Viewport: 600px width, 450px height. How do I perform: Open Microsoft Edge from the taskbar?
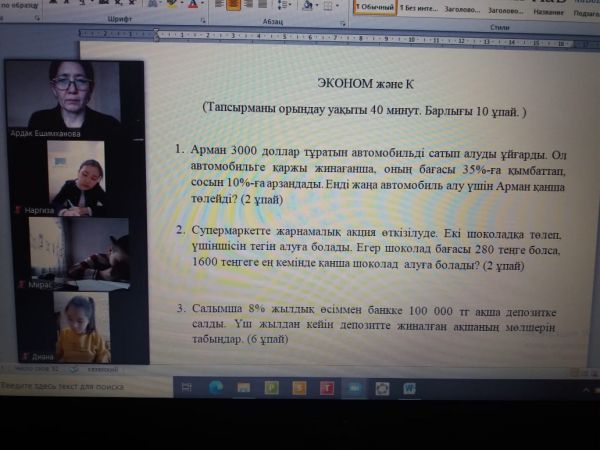coord(214,387)
